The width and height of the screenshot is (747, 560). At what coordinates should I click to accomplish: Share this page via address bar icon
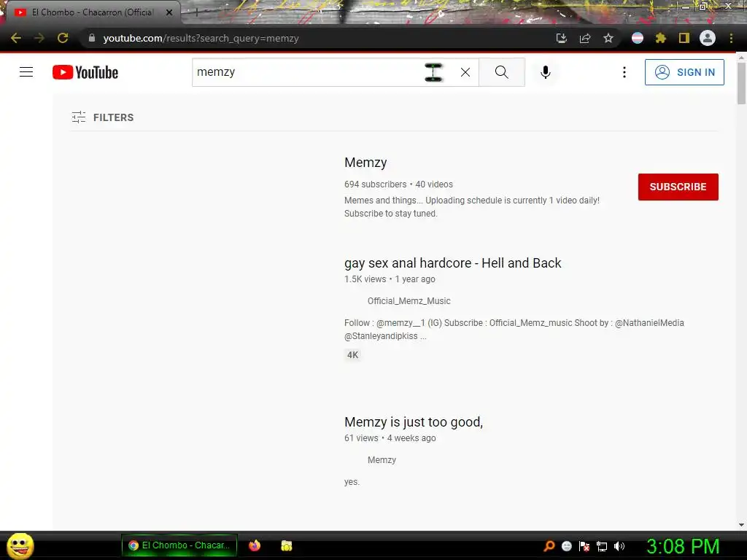pos(585,38)
